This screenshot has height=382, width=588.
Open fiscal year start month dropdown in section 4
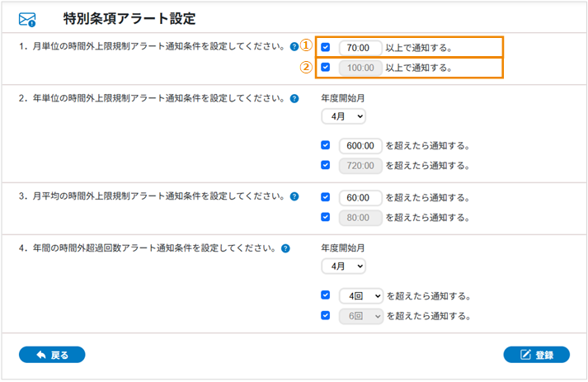point(343,266)
